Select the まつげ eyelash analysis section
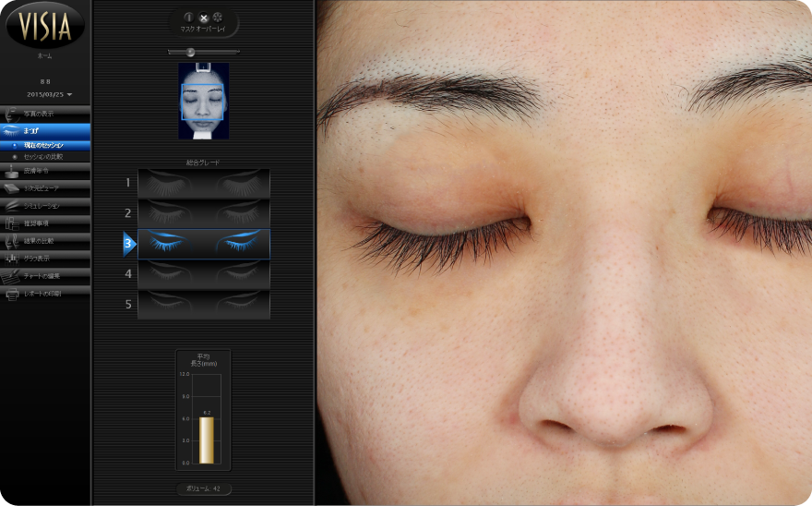The width and height of the screenshot is (812, 506). click(x=44, y=131)
